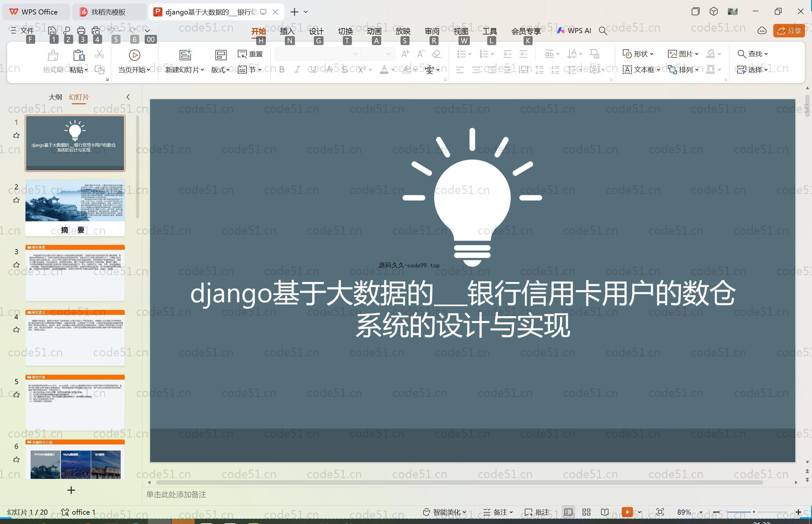Click the Slide Sorter view icon
The width and height of the screenshot is (812, 524).
coord(586,512)
